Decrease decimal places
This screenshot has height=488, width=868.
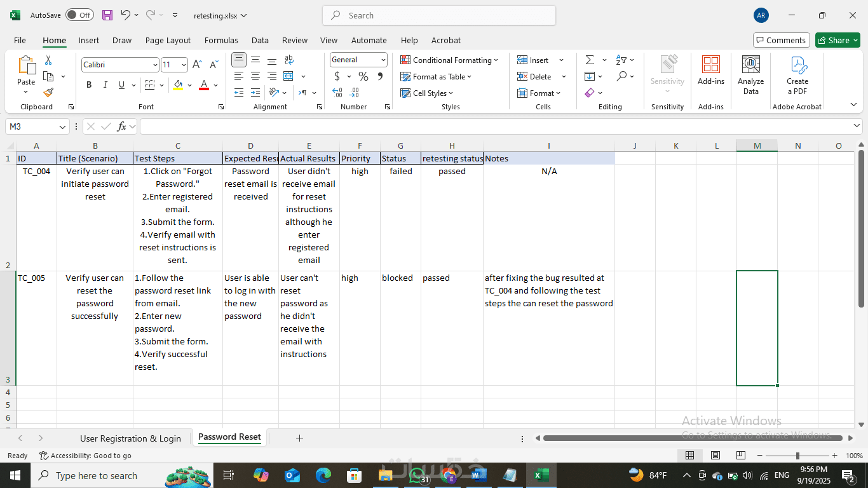click(x=354, y=93)
